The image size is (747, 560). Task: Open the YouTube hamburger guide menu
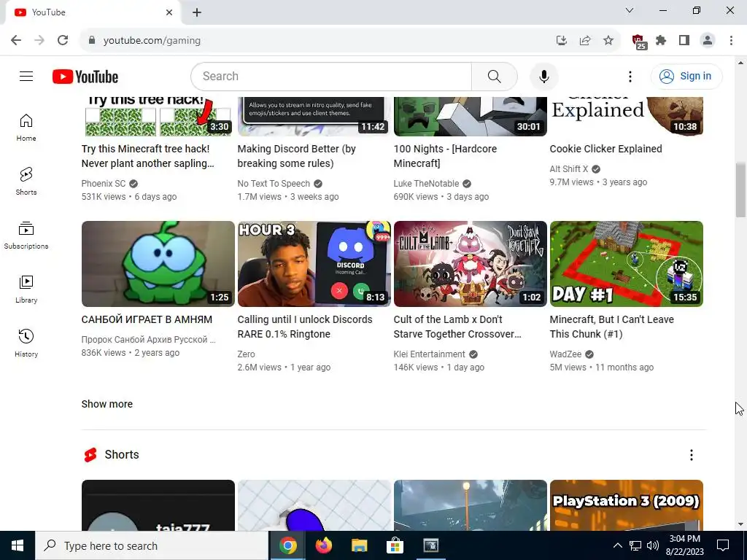26,76
